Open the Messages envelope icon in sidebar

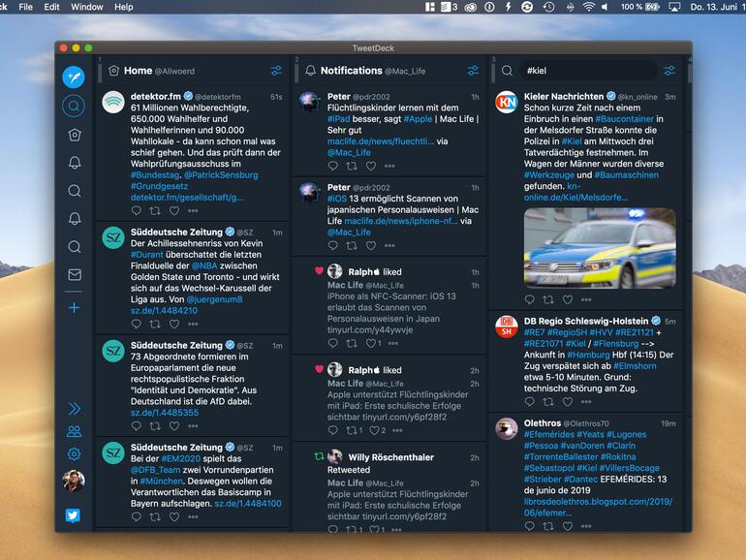tap(75, 274)
